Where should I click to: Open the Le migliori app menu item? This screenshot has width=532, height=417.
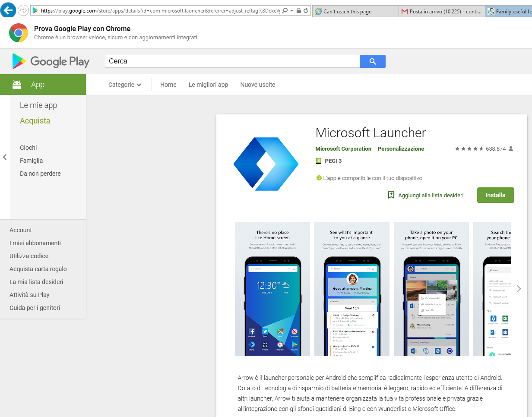click(x=208, y=85)
